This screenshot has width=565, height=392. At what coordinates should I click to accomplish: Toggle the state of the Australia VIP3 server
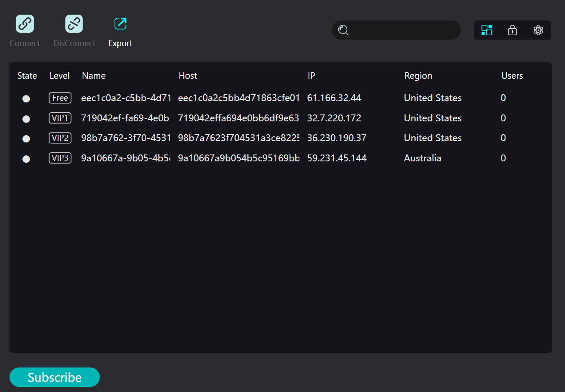(26, 158)
